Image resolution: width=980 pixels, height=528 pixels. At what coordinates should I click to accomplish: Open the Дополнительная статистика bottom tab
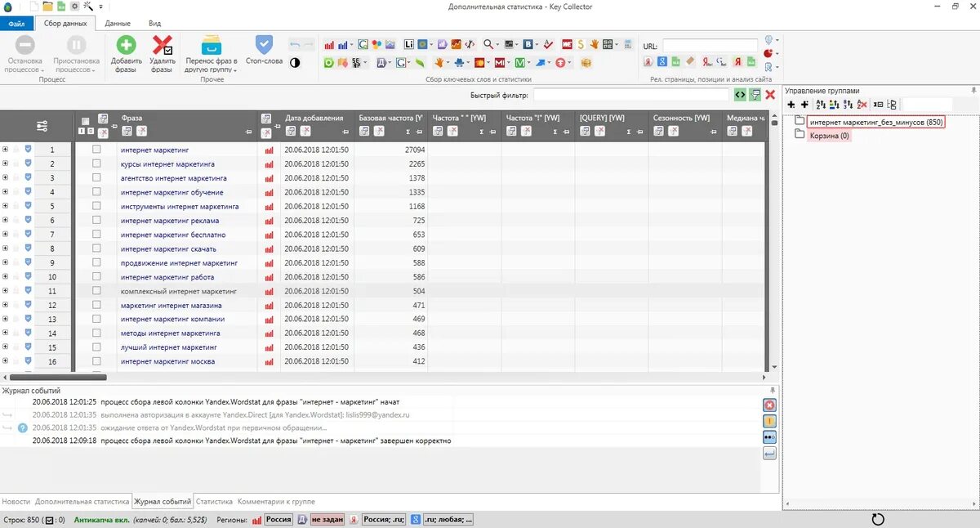coord(82,501)
